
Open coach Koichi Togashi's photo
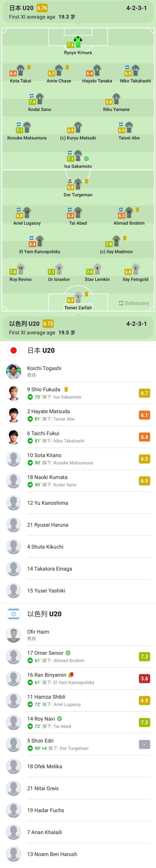13,371
